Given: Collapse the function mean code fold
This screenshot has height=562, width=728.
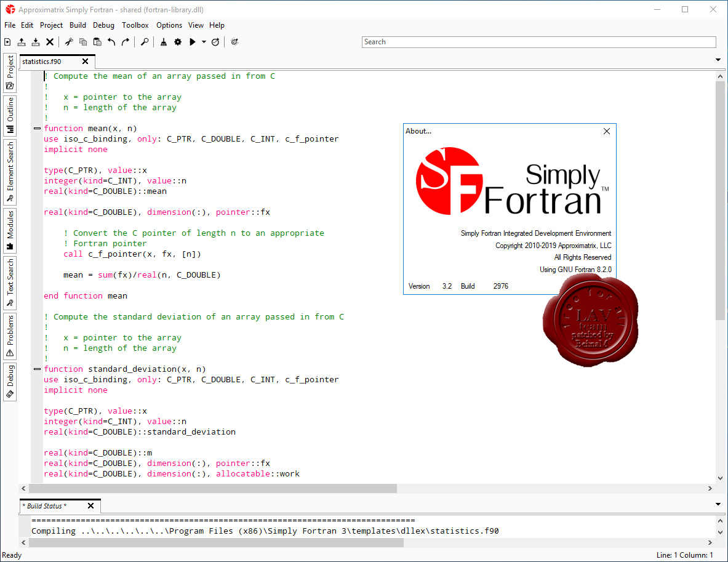Looking at the screenshot, I should pyautogui.click(x=37, y=128).
